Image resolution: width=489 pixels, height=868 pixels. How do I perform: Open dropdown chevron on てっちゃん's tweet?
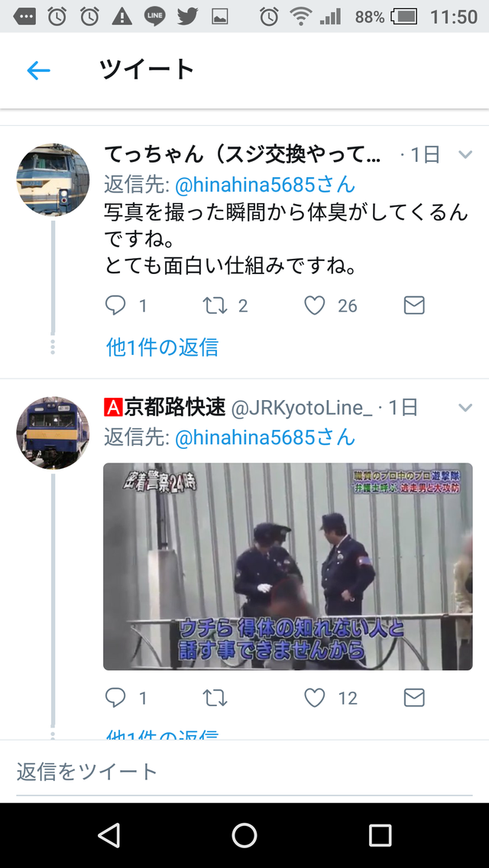tap(465, 154)
